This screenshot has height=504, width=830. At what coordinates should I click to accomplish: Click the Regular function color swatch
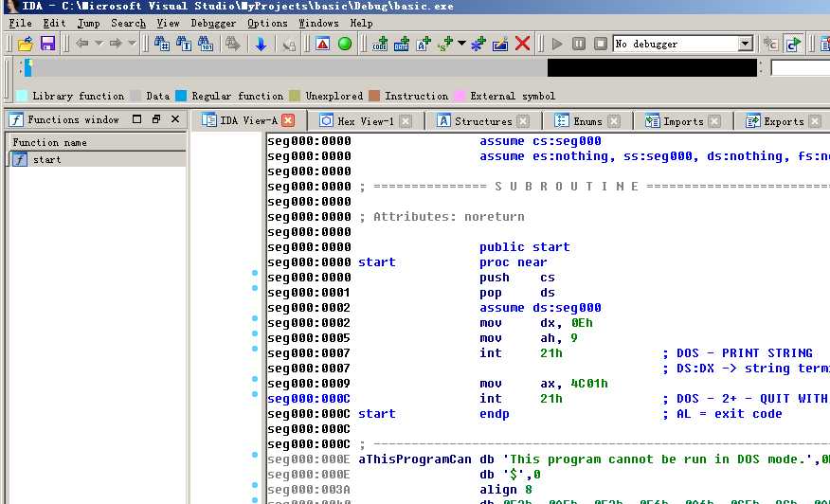pos(181,96)
